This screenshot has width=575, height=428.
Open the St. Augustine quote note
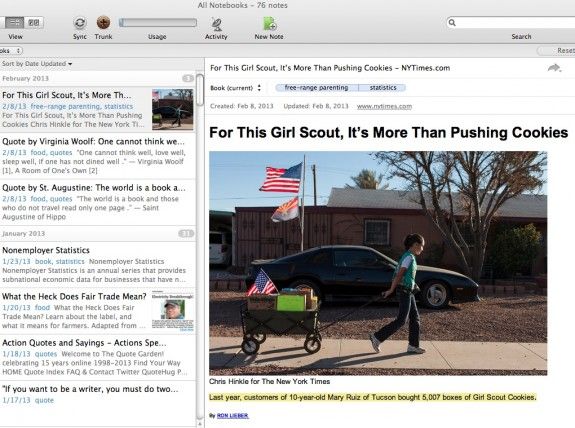(x=98, y=202)
